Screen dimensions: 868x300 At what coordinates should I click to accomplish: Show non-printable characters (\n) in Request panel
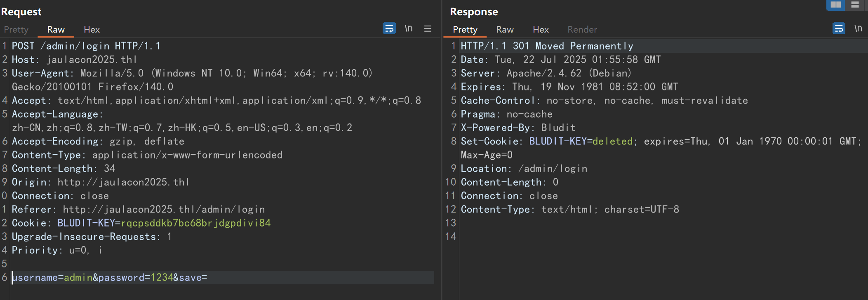[x=408, y=28]
